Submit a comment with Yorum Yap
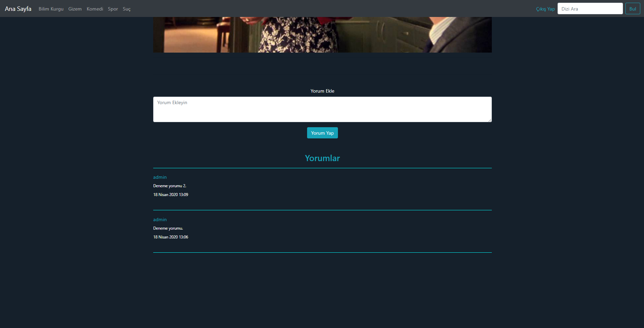The image size is (644, 328). pos(322,133)
